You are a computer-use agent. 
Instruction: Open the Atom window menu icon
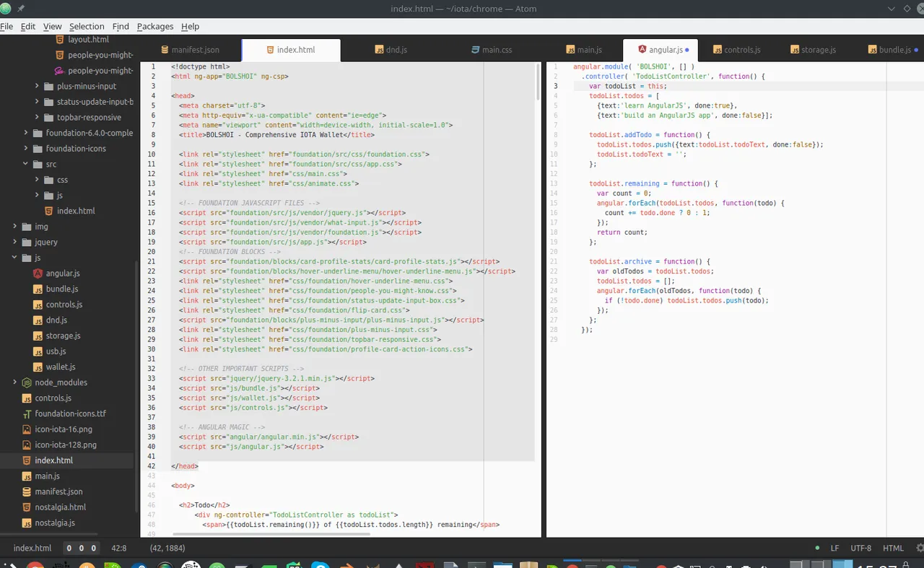click(x=5, y=8)
